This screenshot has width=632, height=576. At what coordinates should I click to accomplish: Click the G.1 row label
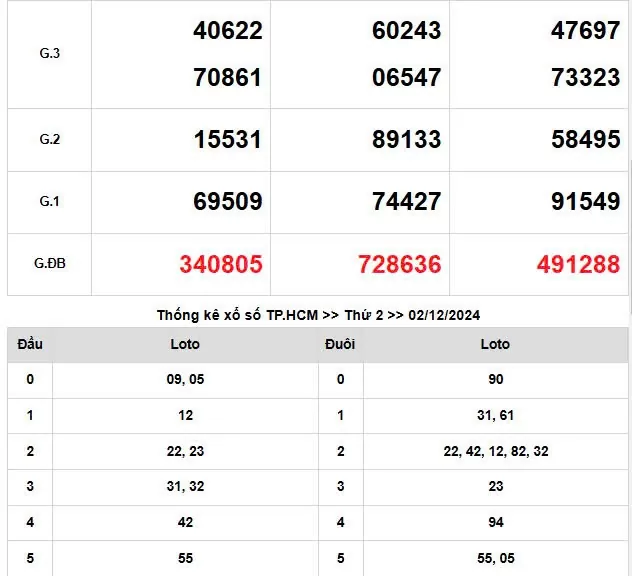coord(50,201)
